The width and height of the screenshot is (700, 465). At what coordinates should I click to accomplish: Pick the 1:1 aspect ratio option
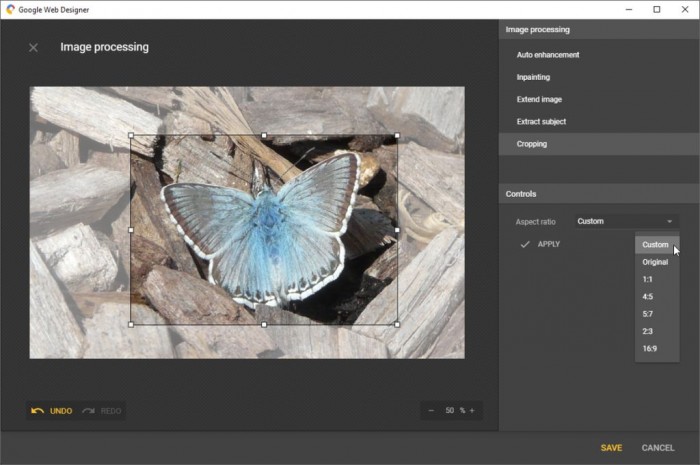coord(648,279)
